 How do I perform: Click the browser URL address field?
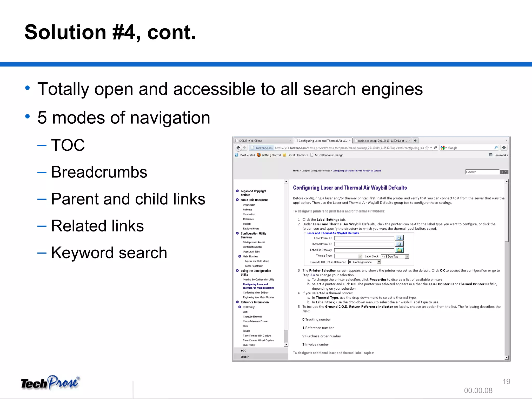point(349,148)
